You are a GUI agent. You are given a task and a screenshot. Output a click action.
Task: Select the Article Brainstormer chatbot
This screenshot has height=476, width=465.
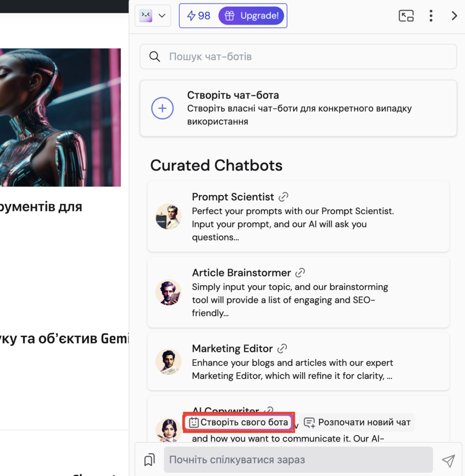pyautogui.click(x=298, y=292)
